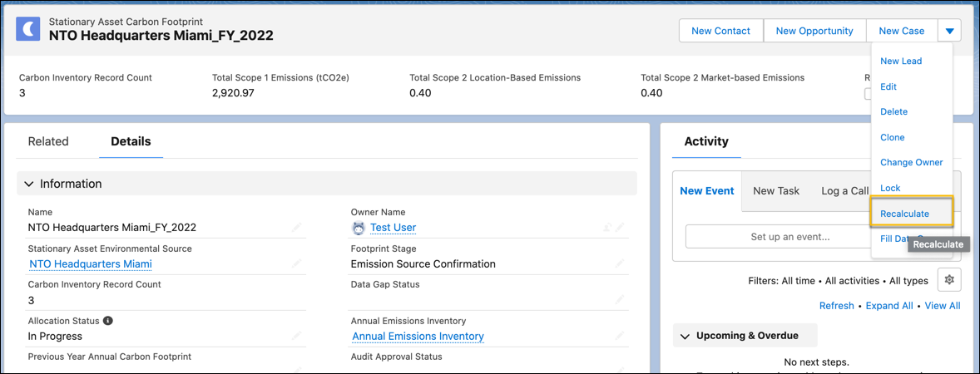Collapse the Upcoming & Overdue section

pos(685,336)
